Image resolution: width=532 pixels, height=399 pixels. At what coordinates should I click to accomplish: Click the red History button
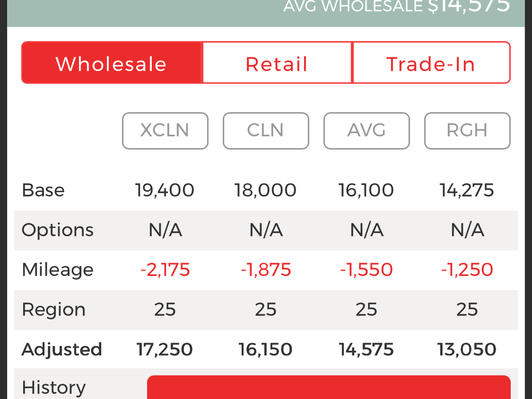coord(329,387)
